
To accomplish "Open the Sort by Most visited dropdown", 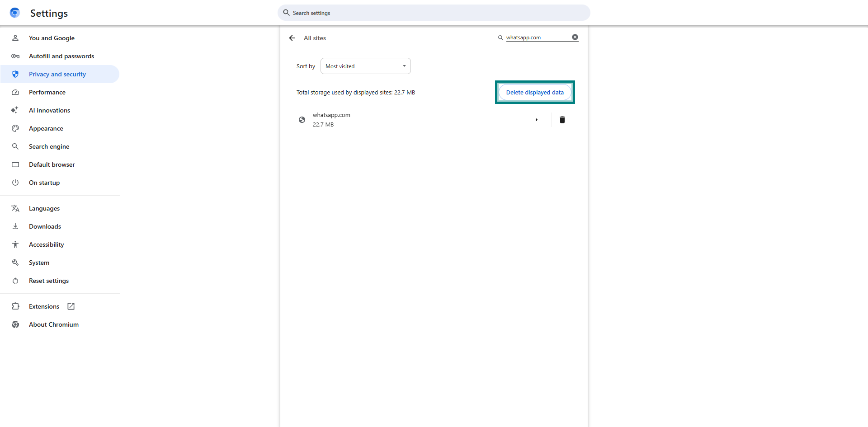I will [365, 66].
